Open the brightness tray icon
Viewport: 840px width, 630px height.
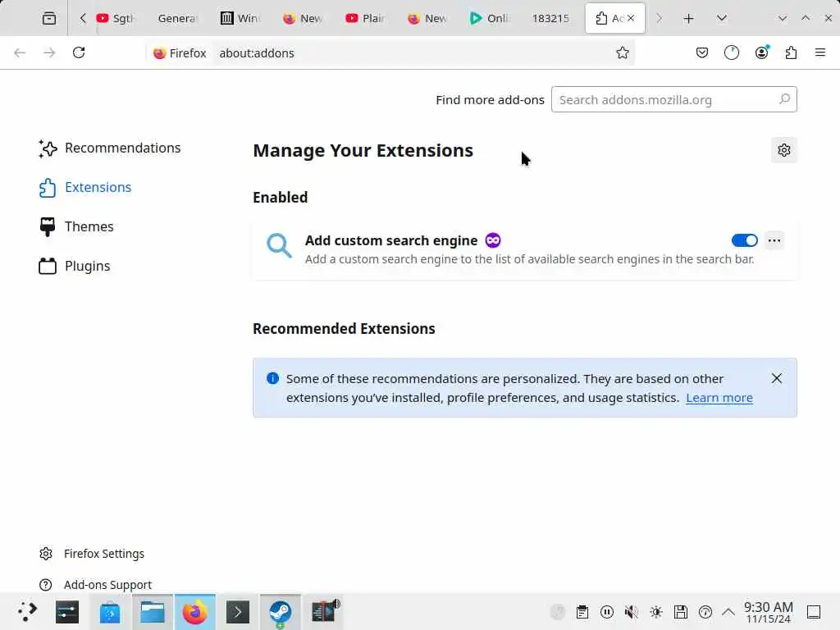pyautogui.click(x=656, y=612)
